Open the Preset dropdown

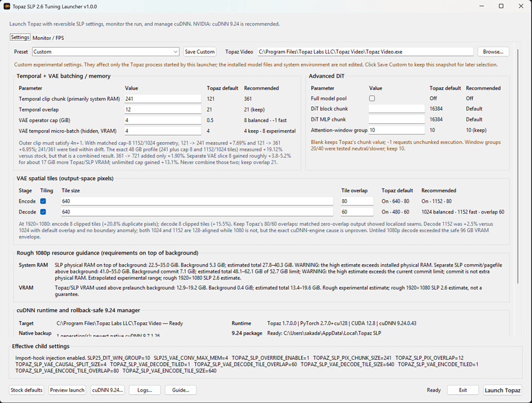click(106, 51)
